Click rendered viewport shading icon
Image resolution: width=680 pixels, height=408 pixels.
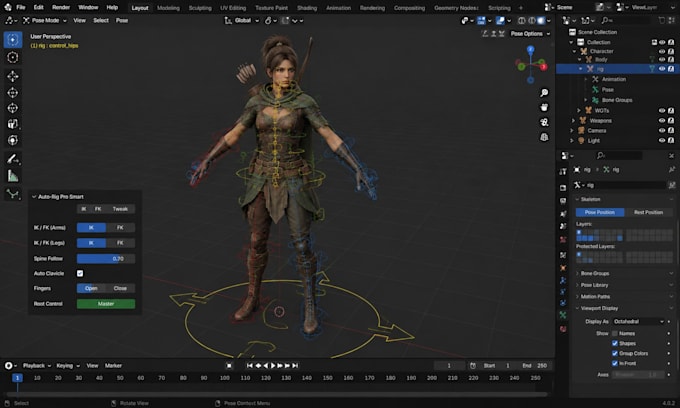pos(541,20)
